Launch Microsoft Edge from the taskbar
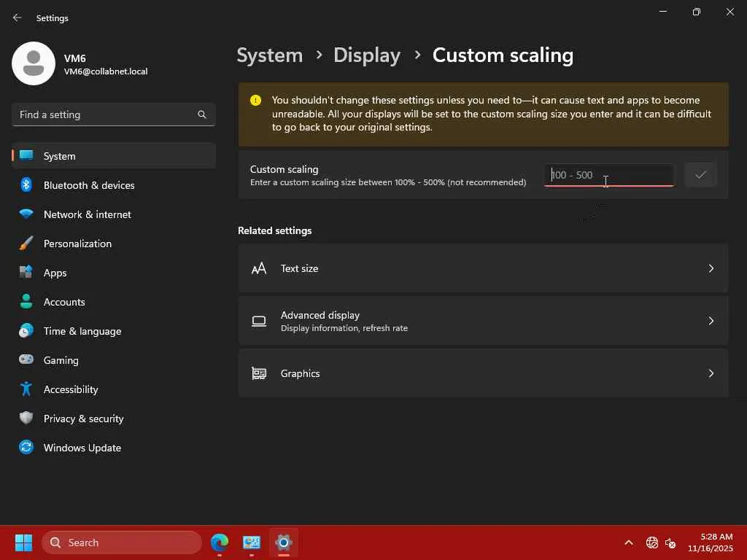747x560 pixels. 220,542
